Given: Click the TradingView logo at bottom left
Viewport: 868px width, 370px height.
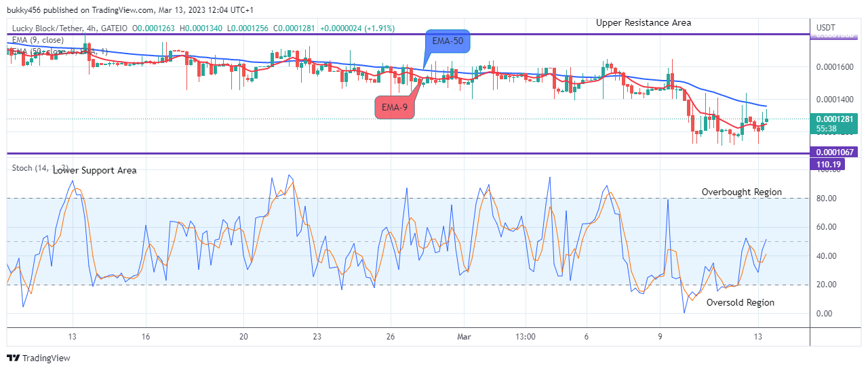Looking at the screenshot, I should [38, 358].
